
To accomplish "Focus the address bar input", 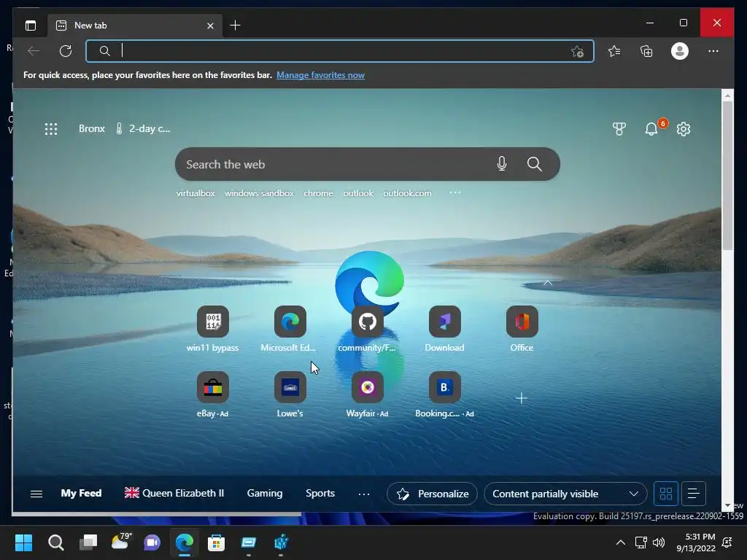I will point(340,51).
